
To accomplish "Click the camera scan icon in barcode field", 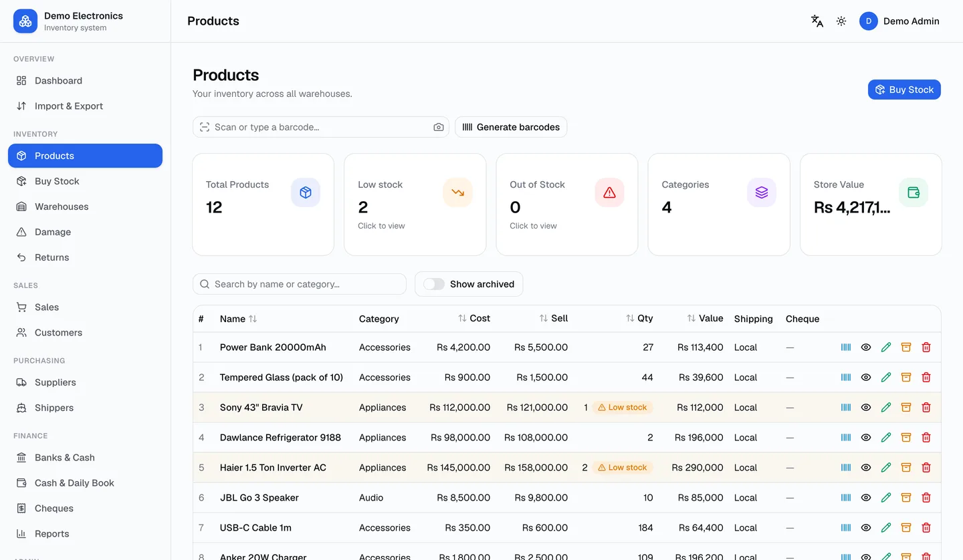I will (439, 127).
